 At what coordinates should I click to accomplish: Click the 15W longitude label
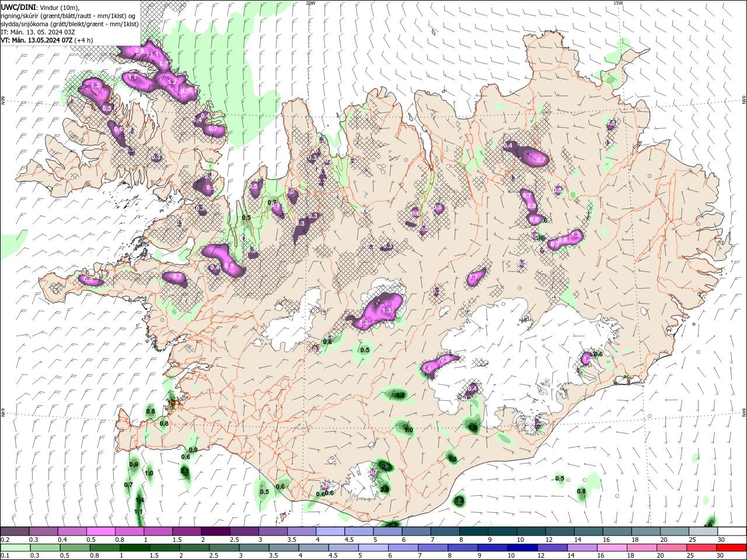pyautogui.click(x=618, y=3)
